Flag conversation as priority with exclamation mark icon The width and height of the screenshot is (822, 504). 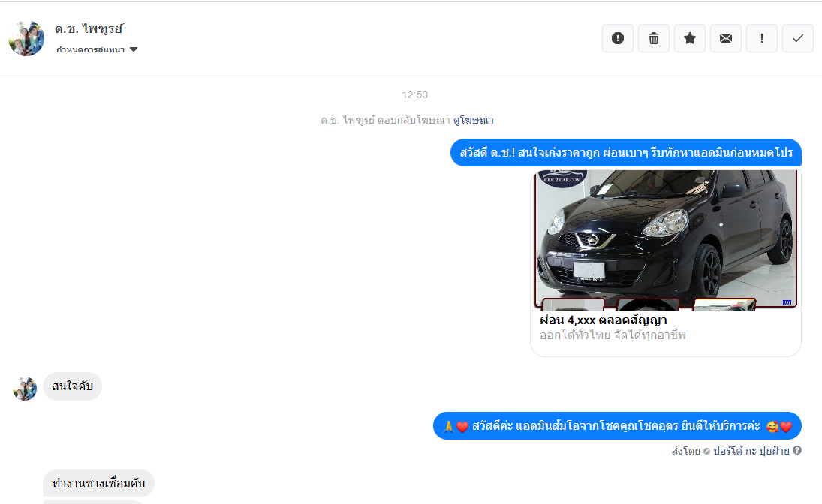click(762, 38)
